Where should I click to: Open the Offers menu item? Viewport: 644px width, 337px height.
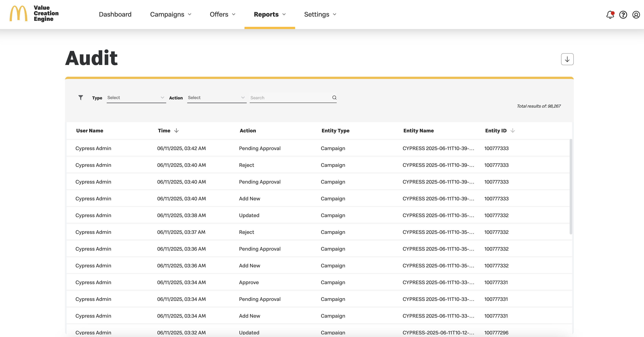(x=219, y=14)
